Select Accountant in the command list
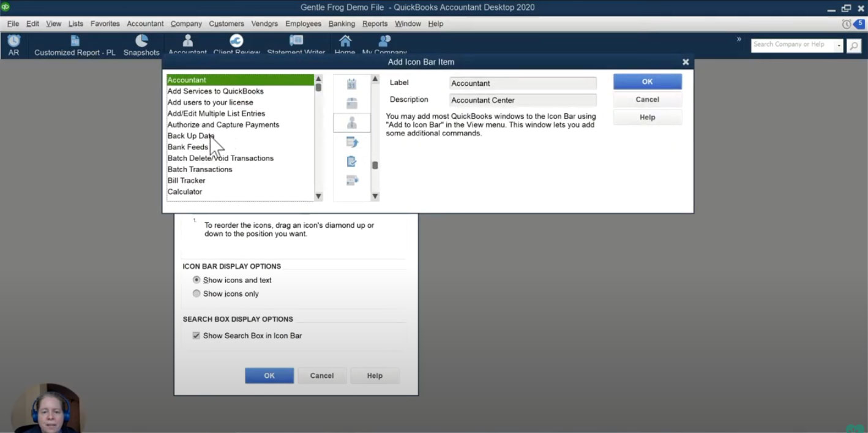This screenshot has width=868, height=433. (x=240, y=80)
